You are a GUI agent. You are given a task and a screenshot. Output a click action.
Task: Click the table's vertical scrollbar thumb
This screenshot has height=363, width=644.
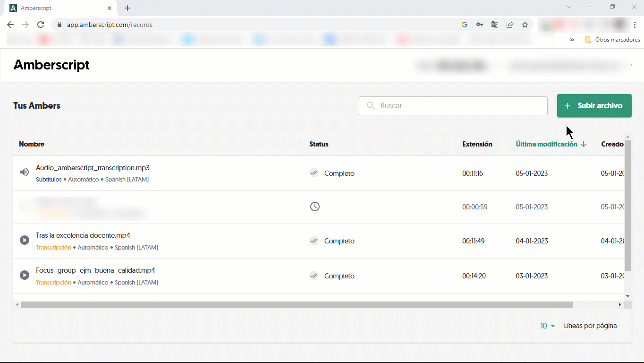point(627,206)
